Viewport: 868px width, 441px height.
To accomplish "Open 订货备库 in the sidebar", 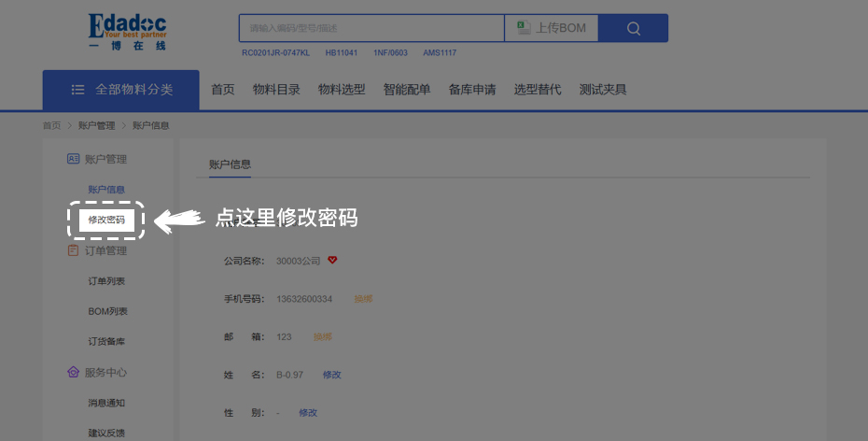I will point(106,342).
